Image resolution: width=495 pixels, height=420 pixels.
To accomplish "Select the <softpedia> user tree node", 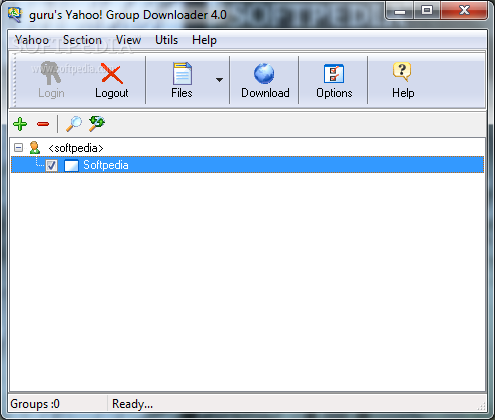I will [76, 148].
